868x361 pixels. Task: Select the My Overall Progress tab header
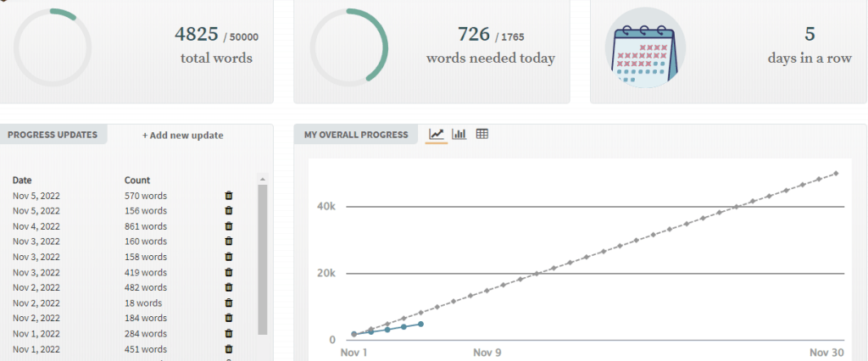[x=356, y=135]
